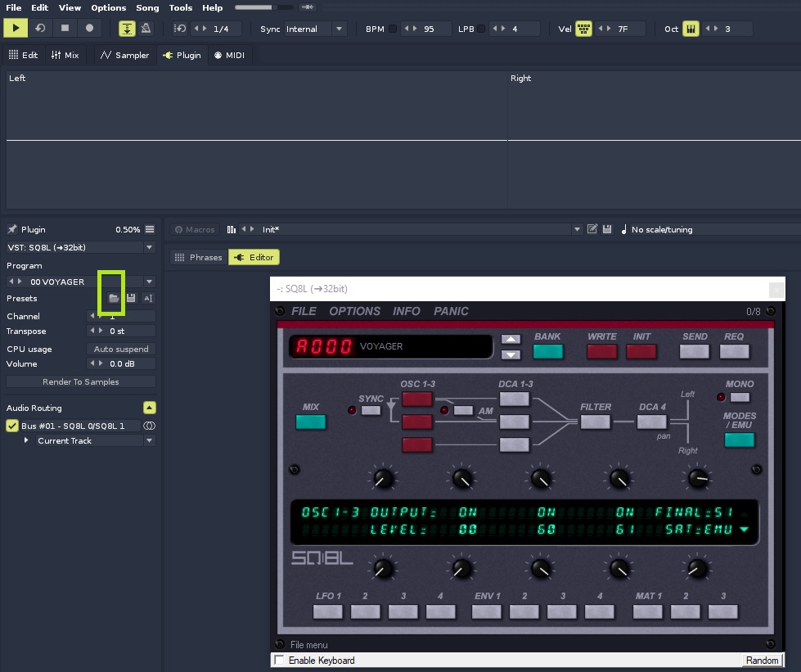Switch to the Mix tab
Viewport: 801px width, 672px height.
pos(65,55)
